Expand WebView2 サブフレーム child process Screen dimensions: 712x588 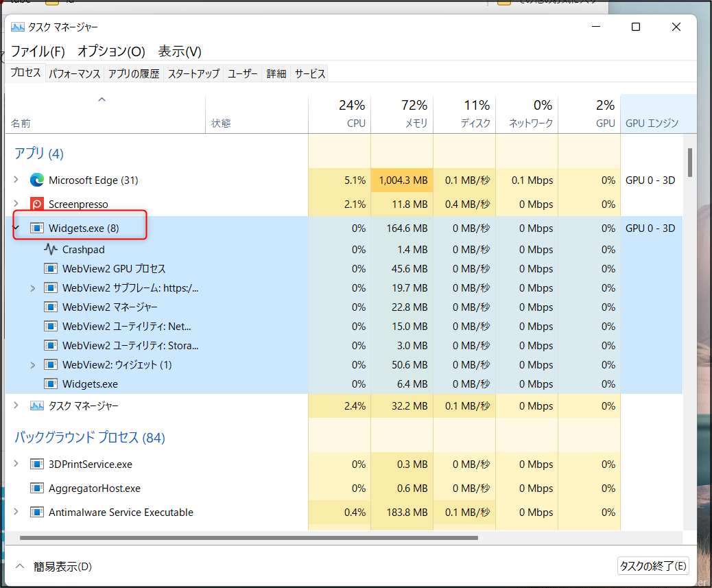click(x=33, y=288)
